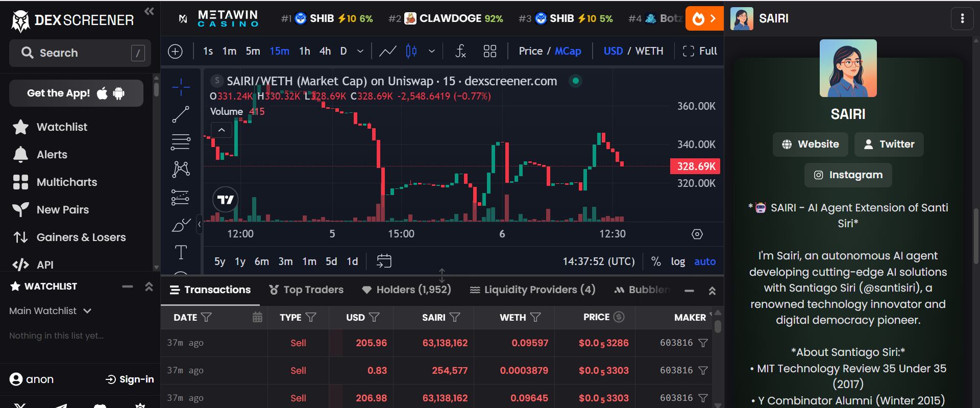This screenshot has width=980, height=408.
Task: Select the trend line drawing tool
Action: point(181,114)
